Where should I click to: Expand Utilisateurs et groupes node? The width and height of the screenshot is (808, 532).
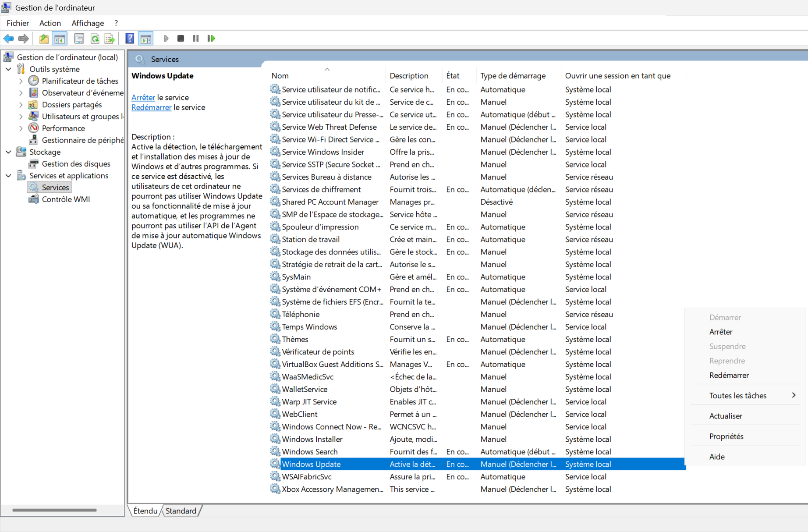(21, 117)
